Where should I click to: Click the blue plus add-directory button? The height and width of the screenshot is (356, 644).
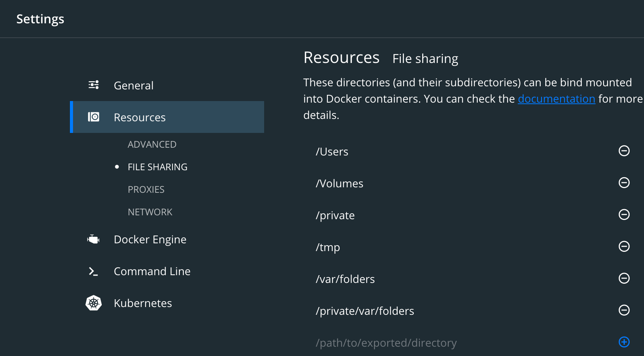tap(624, 342)
